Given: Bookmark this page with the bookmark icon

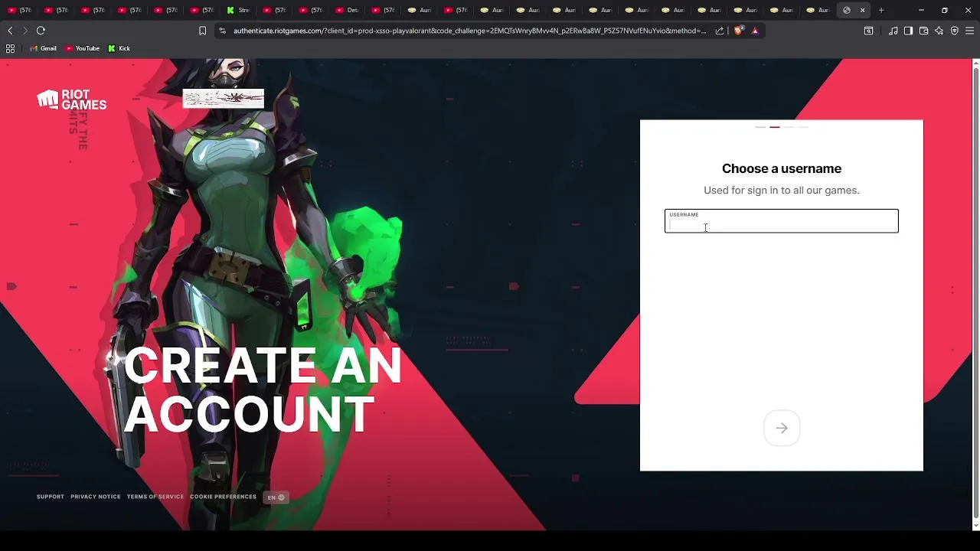Looking at the screenshot, I should [x=202, y=31].
